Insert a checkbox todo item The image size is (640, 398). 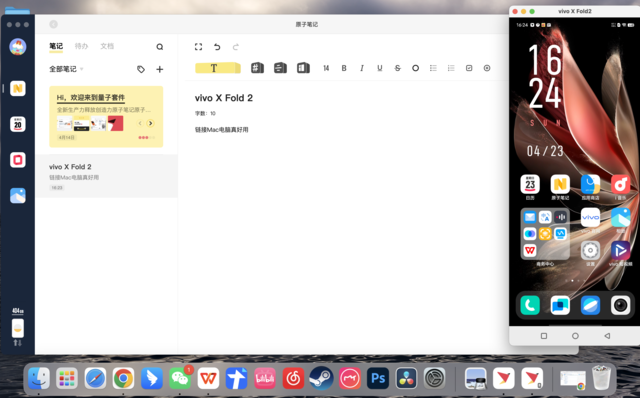click(x=469, y=68)
